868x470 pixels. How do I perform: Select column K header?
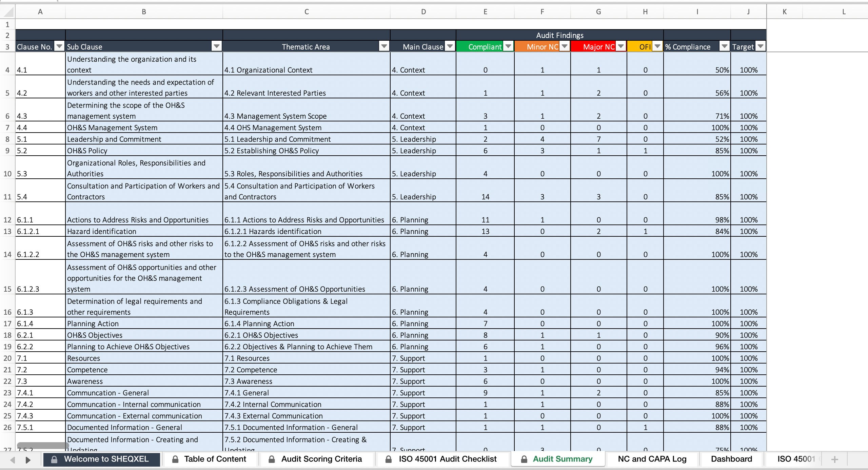pyautogui.click(x=785, y=12)
